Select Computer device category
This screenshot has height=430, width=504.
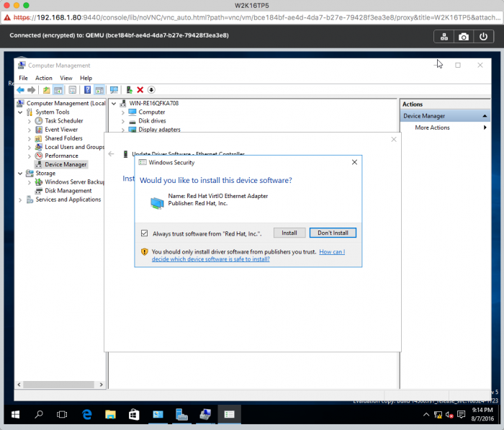tap(151, 112)
